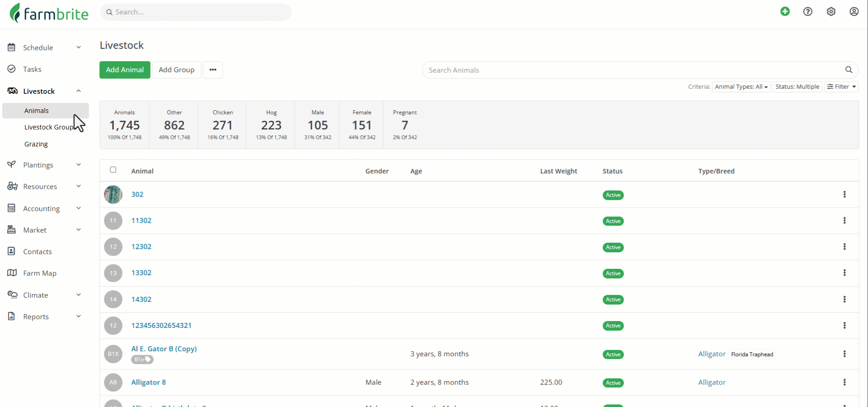Image resolution: width=868 pixels, height=407 pixels.
Task: Click the Climate weather icon
Action: [x=12, y=295]
